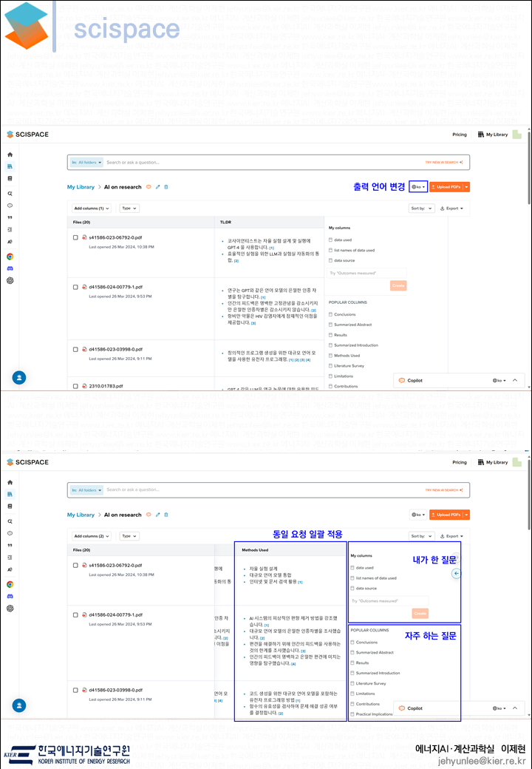Open citation quotes icon in upper screenshot sidebar

click(x=10, y=217)
